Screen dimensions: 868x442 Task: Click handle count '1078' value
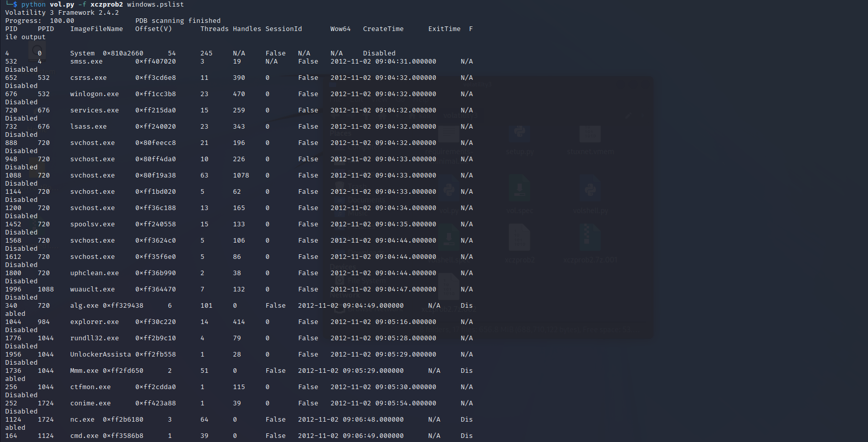pyautogui.click(x=241, y=175)
